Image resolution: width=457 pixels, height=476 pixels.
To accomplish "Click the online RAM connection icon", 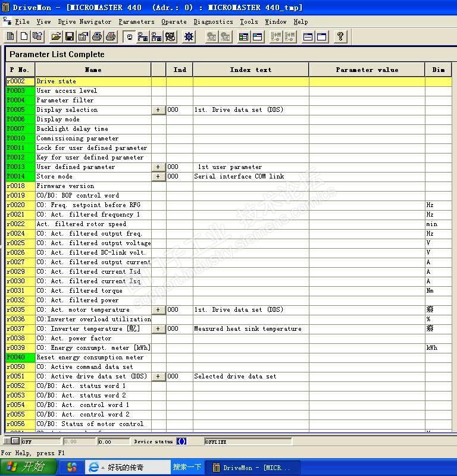I will (143, 37).
